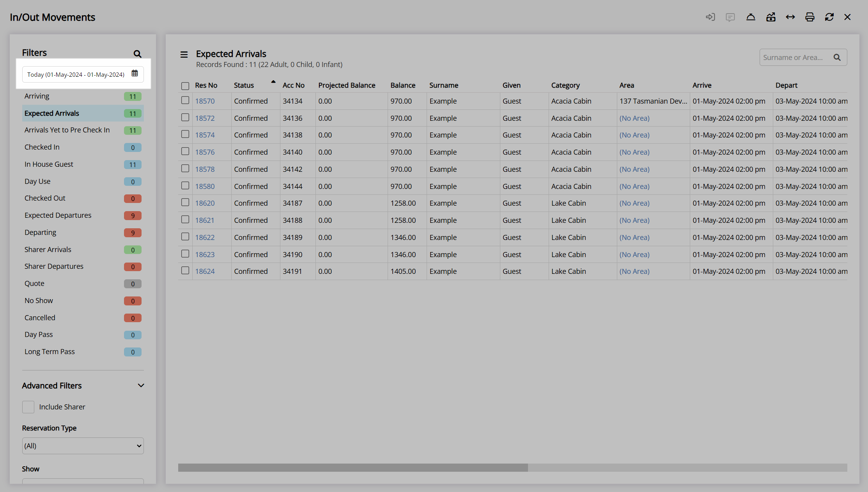The width and height of the screenshot is (868, 492).
Task: Open reservation 18623 link
Action: (x=205, y=254)
